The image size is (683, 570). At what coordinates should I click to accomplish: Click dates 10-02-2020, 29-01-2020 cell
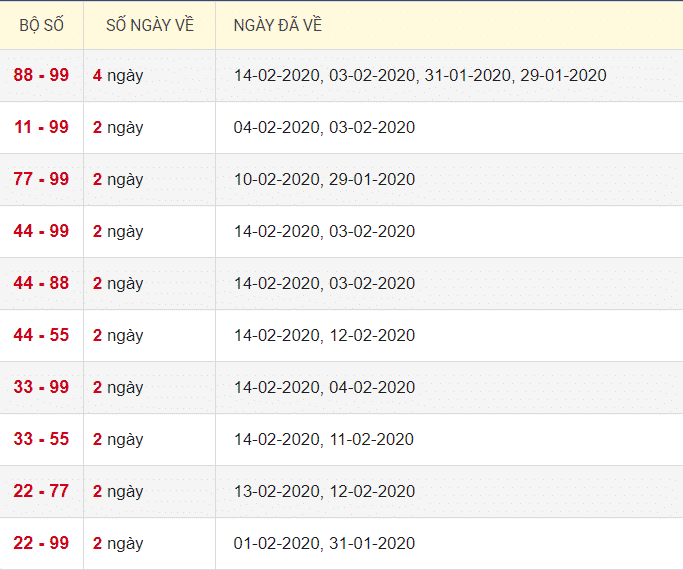pos(324,179)
